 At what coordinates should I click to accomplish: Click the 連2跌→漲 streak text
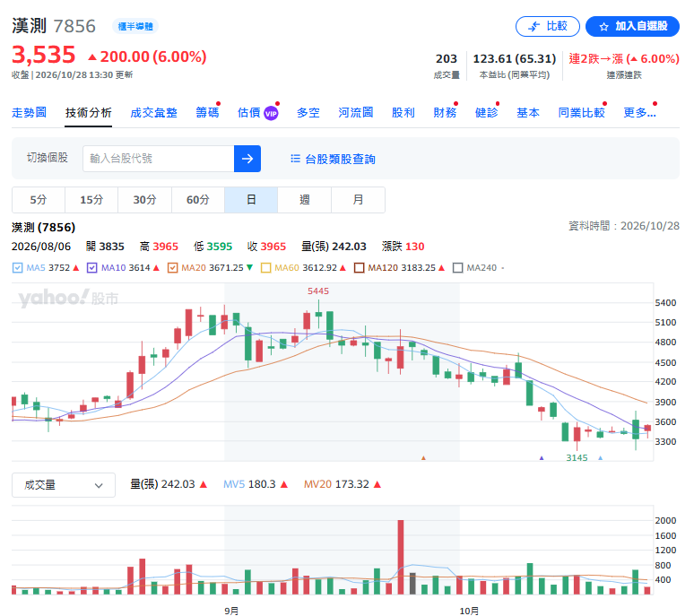[x=624, y=59]
